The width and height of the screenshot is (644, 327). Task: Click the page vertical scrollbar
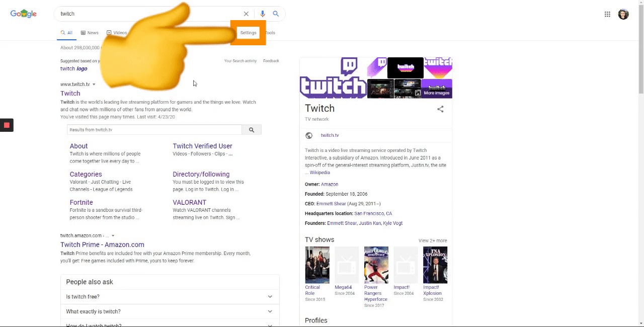pyautogui.click(x=640, y=151)
